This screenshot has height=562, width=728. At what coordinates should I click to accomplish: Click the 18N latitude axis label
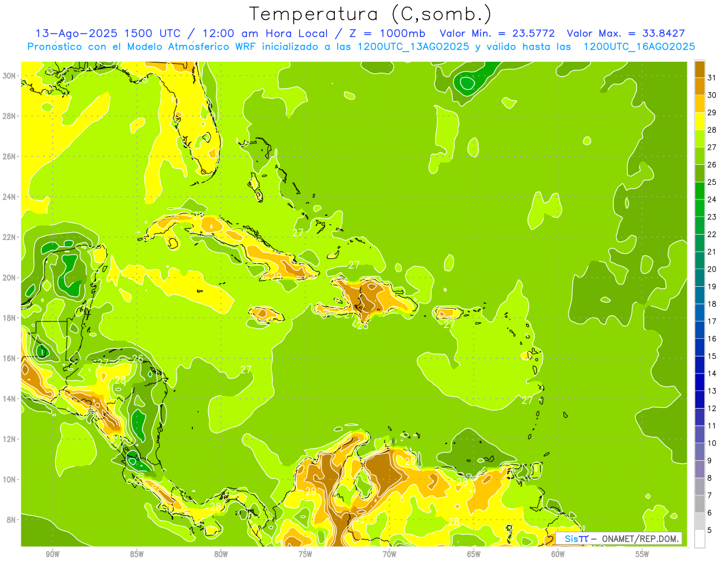[9, 318]
